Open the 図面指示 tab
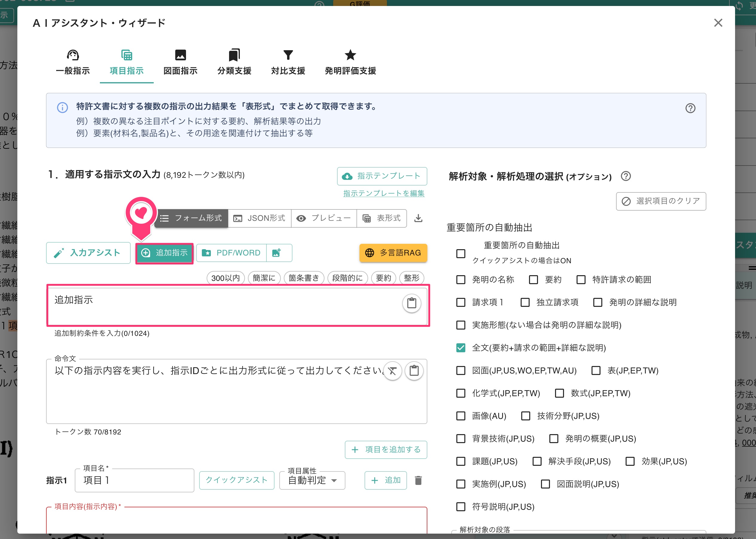This screenshot has height=539, width=756. (180, 63)
